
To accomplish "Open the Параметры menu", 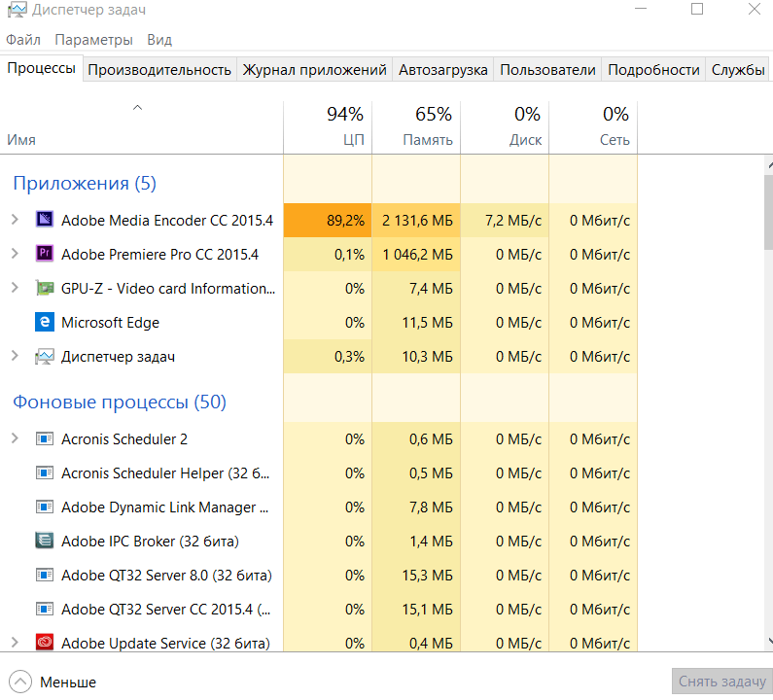I will click(x=93, y=40).
